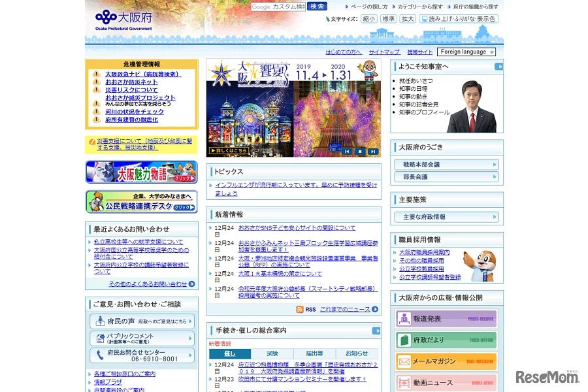
Task: Select the 府民の声 megaphone icon
Action: pos(100,321)
